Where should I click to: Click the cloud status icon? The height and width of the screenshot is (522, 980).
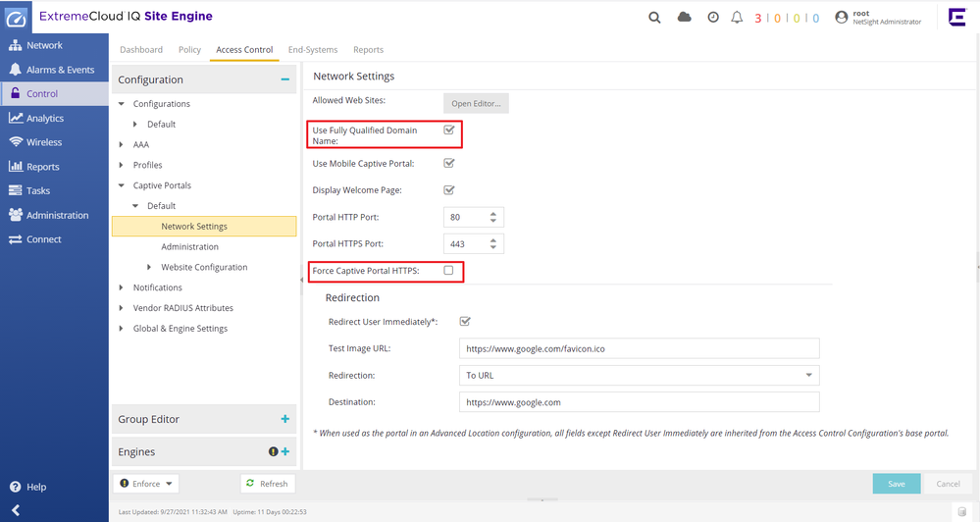685,18
